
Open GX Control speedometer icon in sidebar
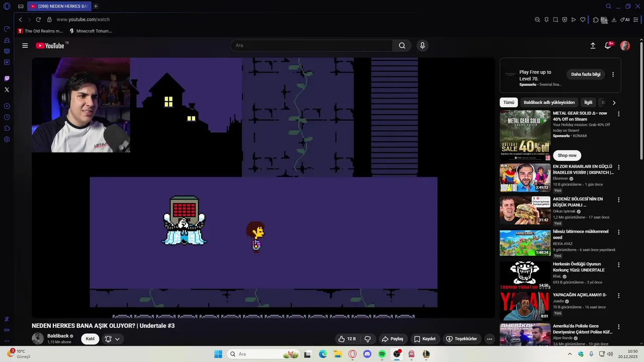[x=7, y=29]
